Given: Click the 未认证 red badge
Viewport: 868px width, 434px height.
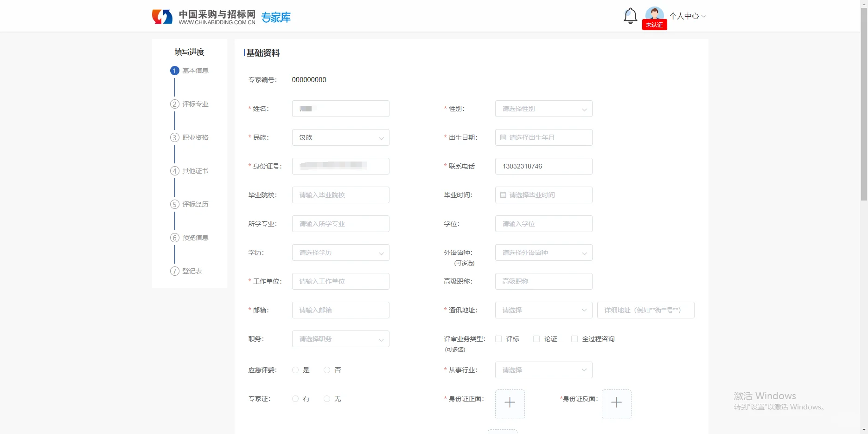Looking at the screenshot, I should point(654,25).
